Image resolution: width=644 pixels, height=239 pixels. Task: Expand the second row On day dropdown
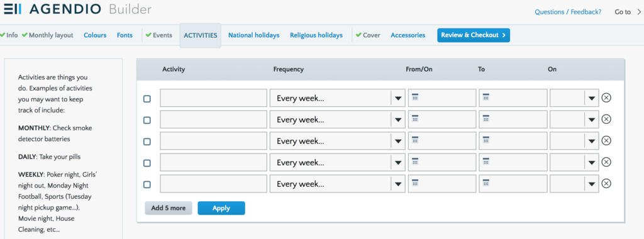(x=574, y=119)
